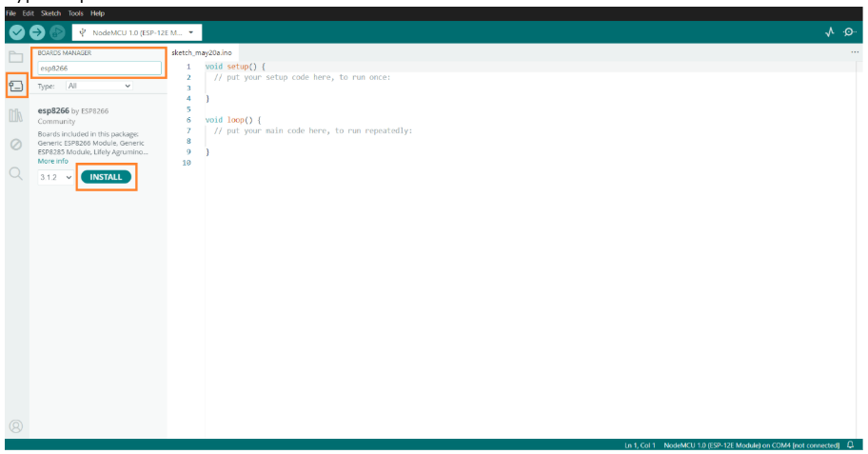Click line number 5 in gutter
Viewport: 868px width, 454px height.
[x=188, y=109]
